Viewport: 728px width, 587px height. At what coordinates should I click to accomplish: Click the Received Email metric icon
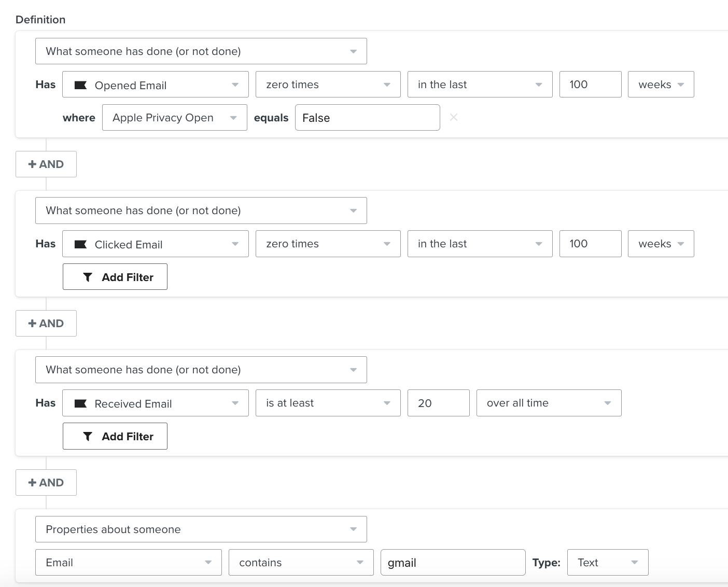80,403
